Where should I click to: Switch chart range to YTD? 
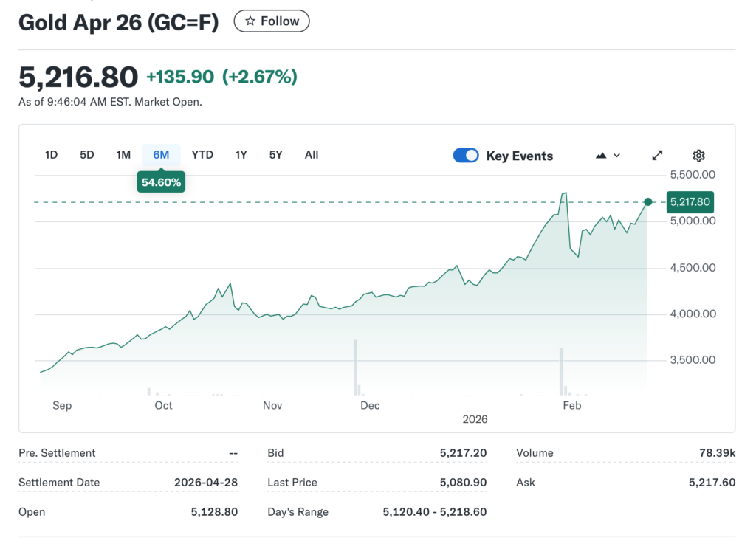coord(202,155)
